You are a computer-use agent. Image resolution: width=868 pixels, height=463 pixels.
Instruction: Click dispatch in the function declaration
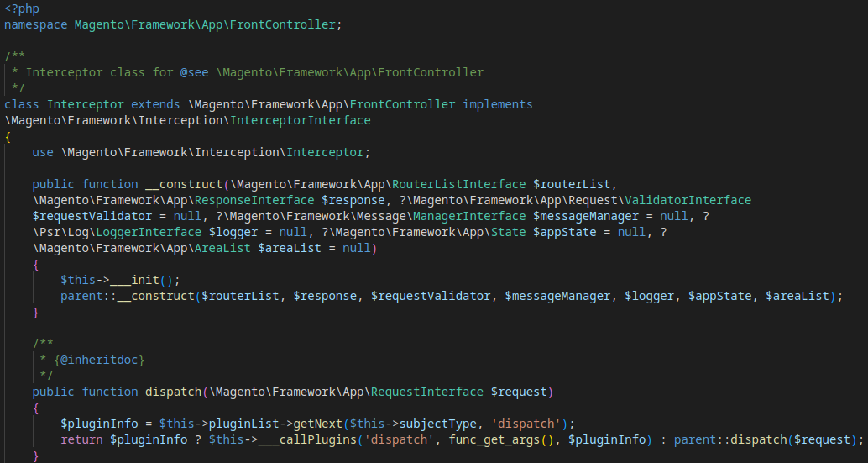[x=173, y=392]
